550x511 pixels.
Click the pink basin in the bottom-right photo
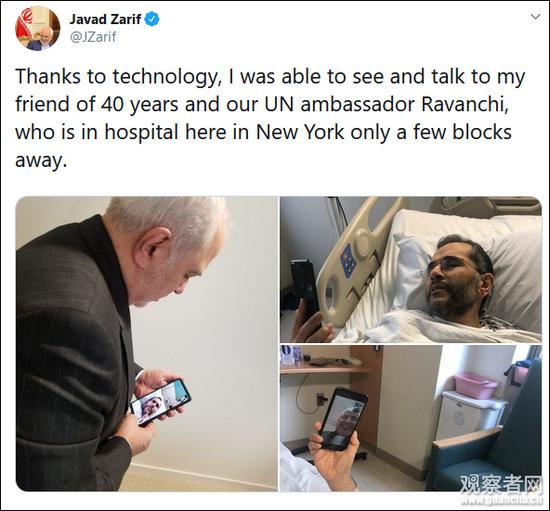(x=476, y=385)
